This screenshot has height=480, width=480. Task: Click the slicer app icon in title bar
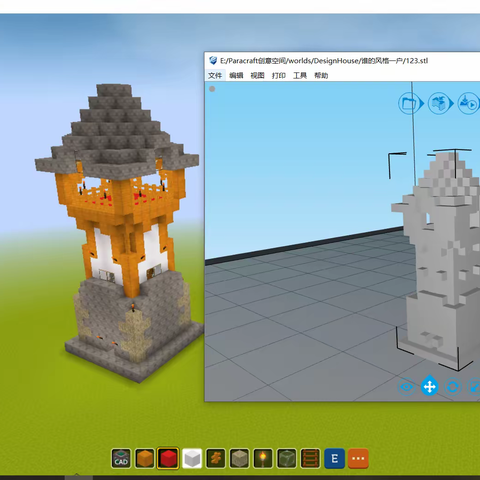point(213,61)
